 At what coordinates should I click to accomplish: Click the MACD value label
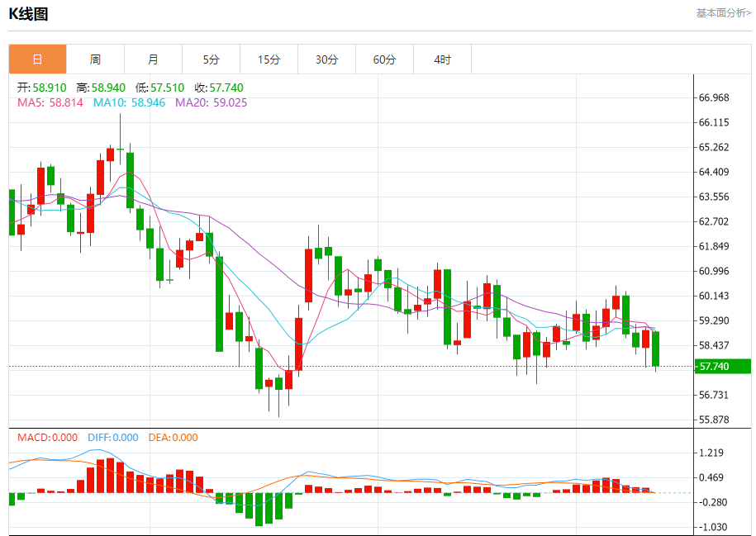pyautogui.click(x=47, y=438)
